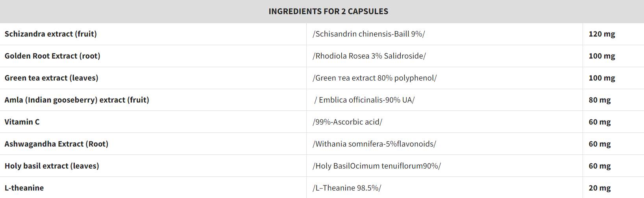Select Withania somnifera-5%flavonoids text
This screenshot has height=198, width=644.
(374, 144)
